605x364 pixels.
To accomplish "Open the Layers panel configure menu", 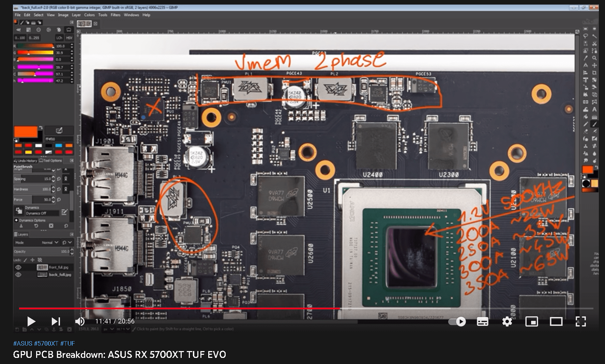I will click(72, 234).
